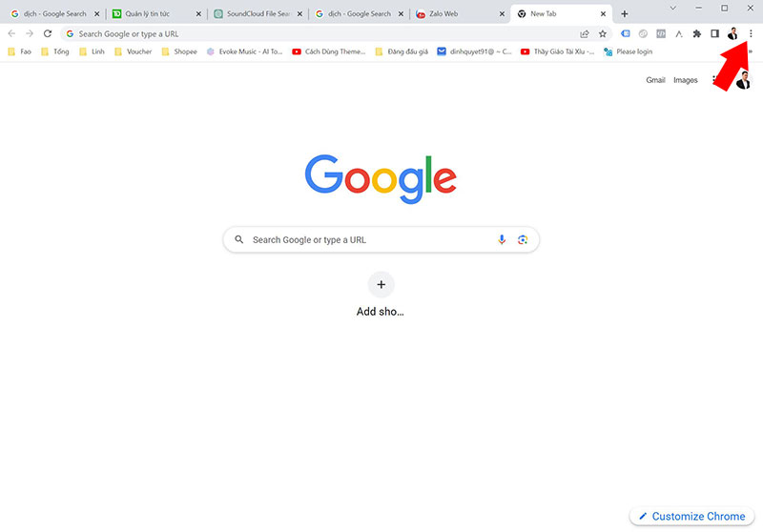The image size is (763, 532).
Task: Close the Quản lý tin tức tab
Action: tap(198, 14)
